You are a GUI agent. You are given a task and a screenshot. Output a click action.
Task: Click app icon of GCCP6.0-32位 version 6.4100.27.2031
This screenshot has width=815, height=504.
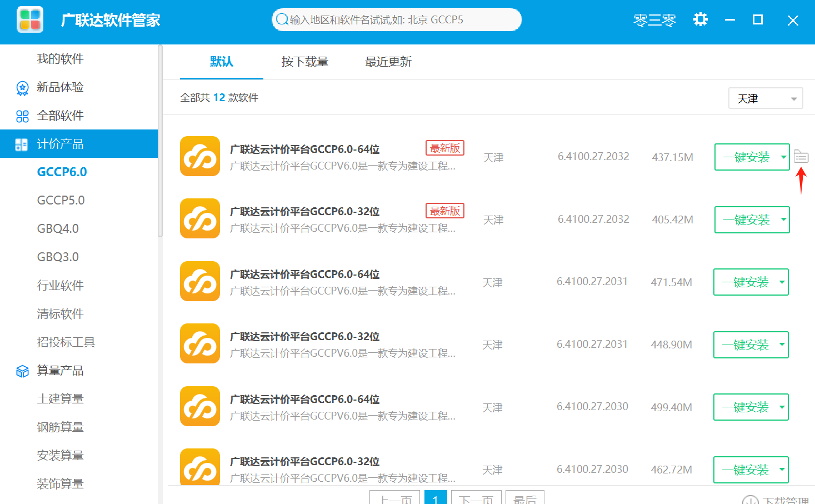click(200, 343)
